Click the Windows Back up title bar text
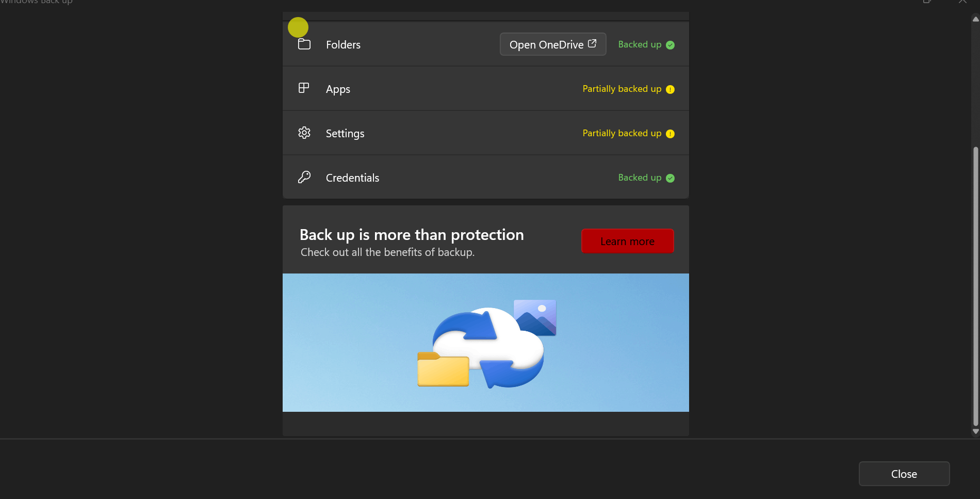Viewport: 980px width, 499px height. pyautogui.click(x=36, y=3)
